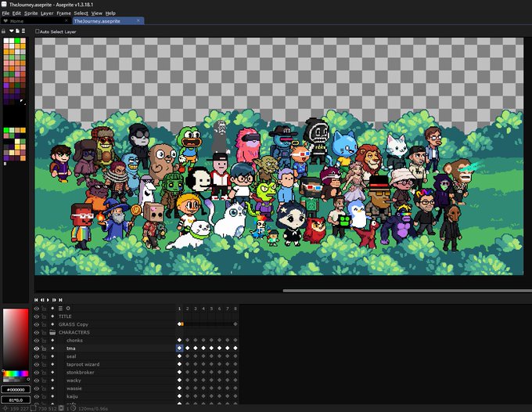The width and height of the screenshot is (532, 412).
Task: Adjust the rainbow hue slider
Action: (x=16, y=374)
